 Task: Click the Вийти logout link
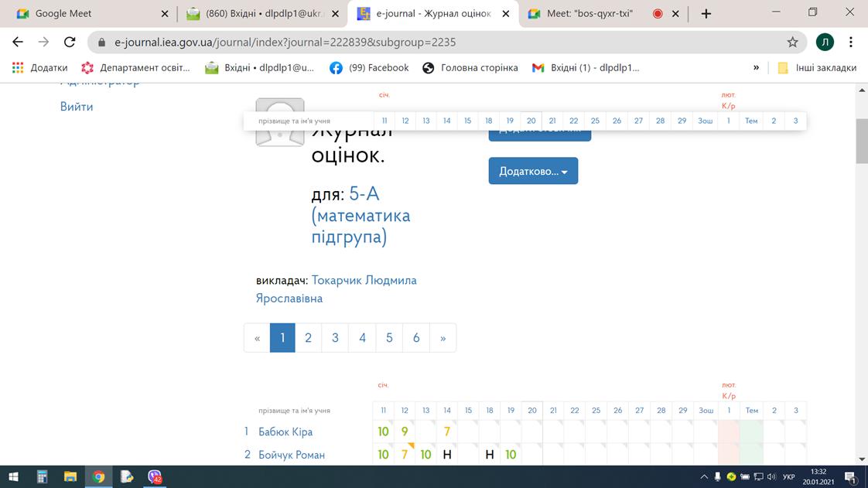point(77,107)
